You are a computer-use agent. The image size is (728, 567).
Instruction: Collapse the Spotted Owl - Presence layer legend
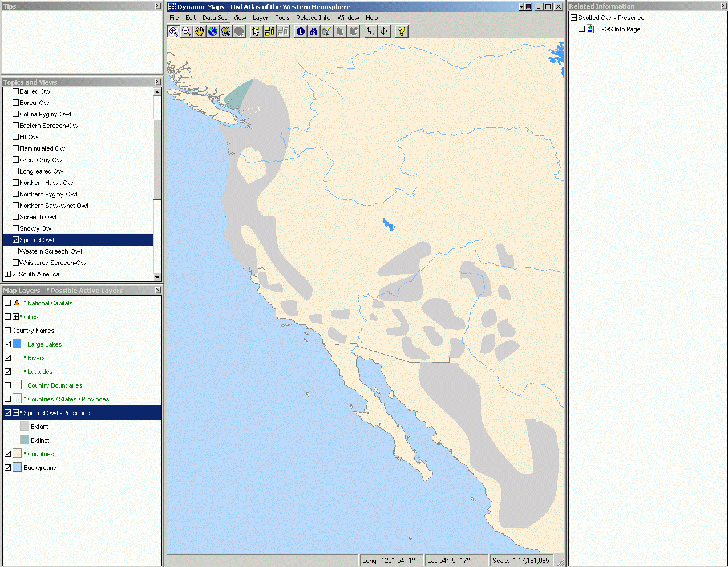[x=16, y=413]
